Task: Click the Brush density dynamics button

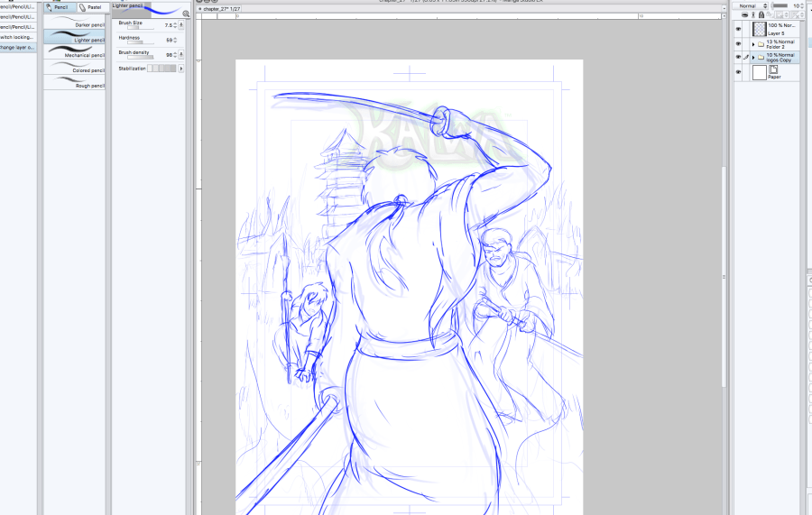Action: [x=181, y=56]
